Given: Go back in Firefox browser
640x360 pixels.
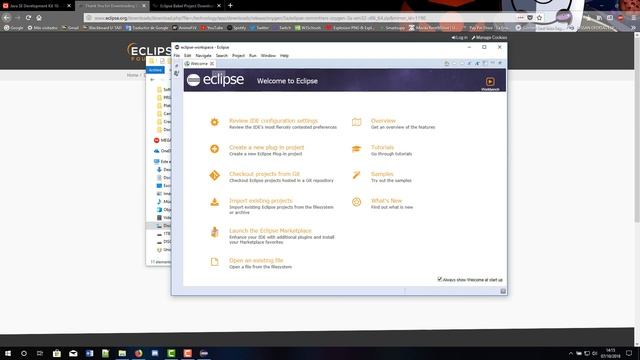Looking at the screenshot, I should point(6,18).
